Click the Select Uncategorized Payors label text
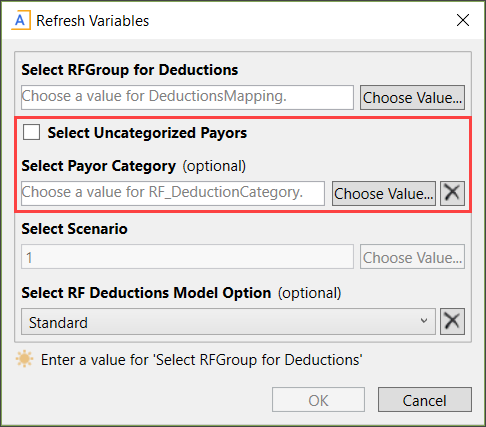 [147, 133]
